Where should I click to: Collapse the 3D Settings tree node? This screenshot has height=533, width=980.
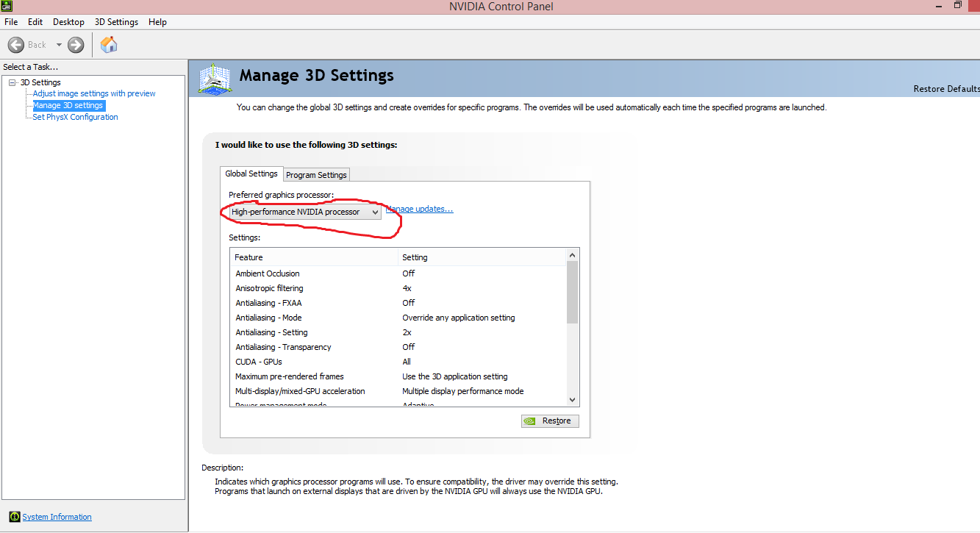tap(12, 82)
